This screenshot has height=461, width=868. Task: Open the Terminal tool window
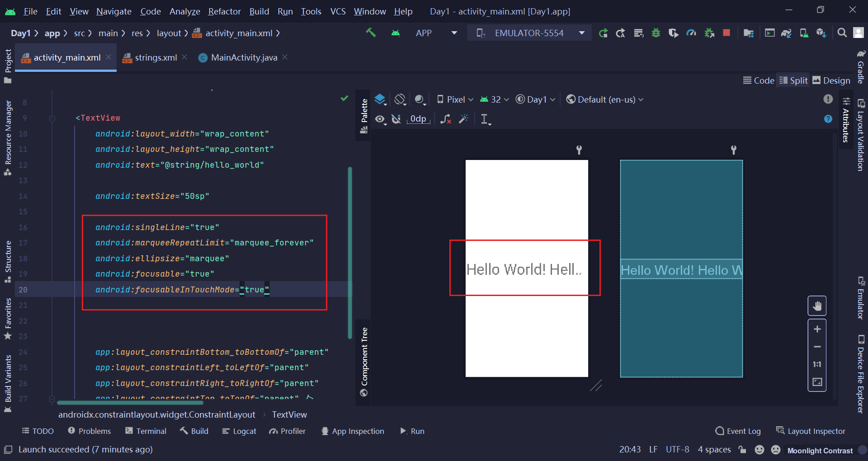[x=146, y=431]
